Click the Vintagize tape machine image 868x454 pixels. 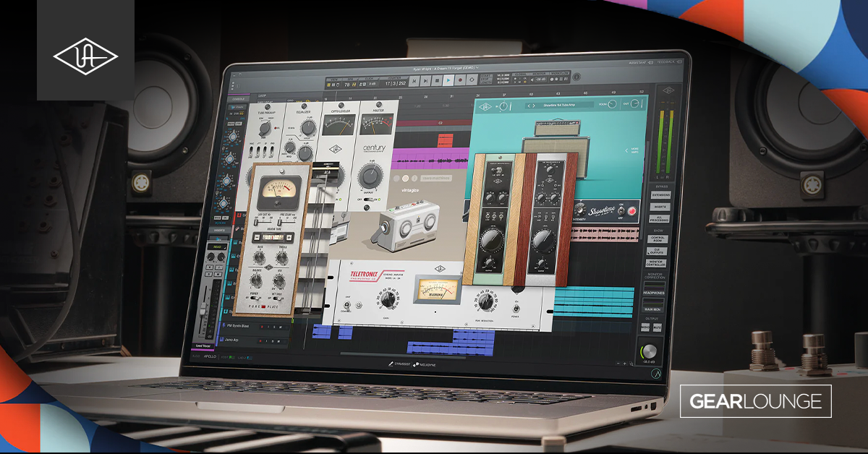[407, 227]
